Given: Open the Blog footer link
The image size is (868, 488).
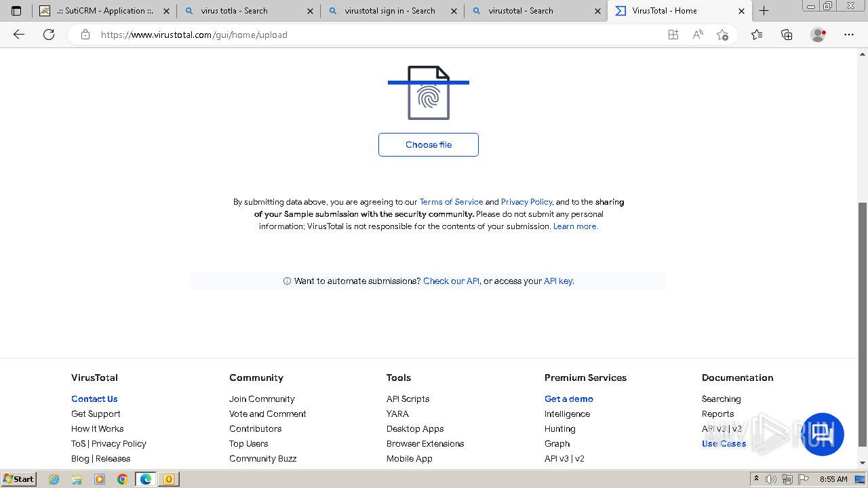Looking at the screenshot, I should pos(80,459).
